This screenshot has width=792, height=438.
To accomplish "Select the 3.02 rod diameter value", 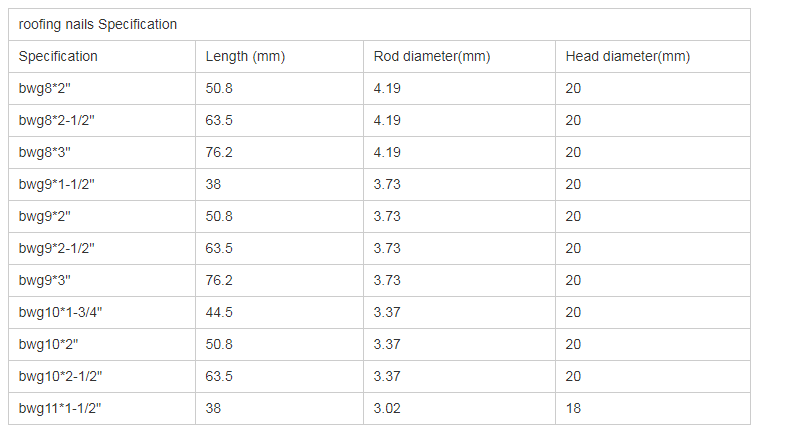I will (387, 408).
